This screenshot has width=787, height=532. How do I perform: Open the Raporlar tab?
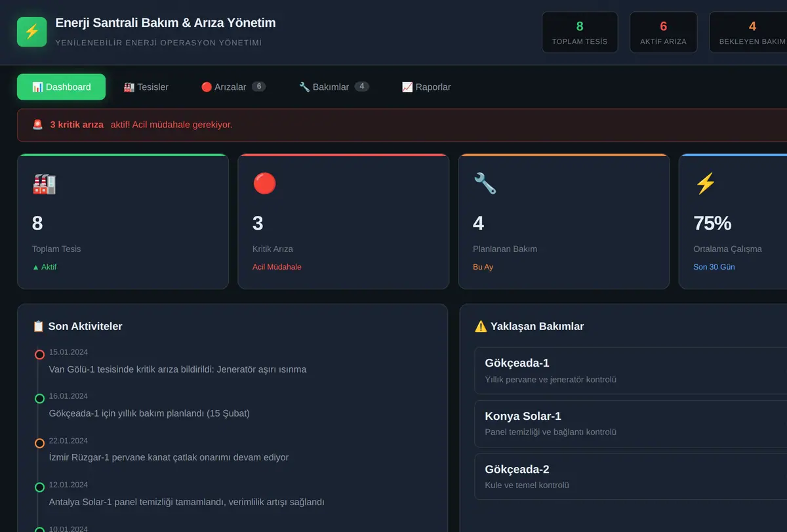pyautogui.click(x=426, y=87)
